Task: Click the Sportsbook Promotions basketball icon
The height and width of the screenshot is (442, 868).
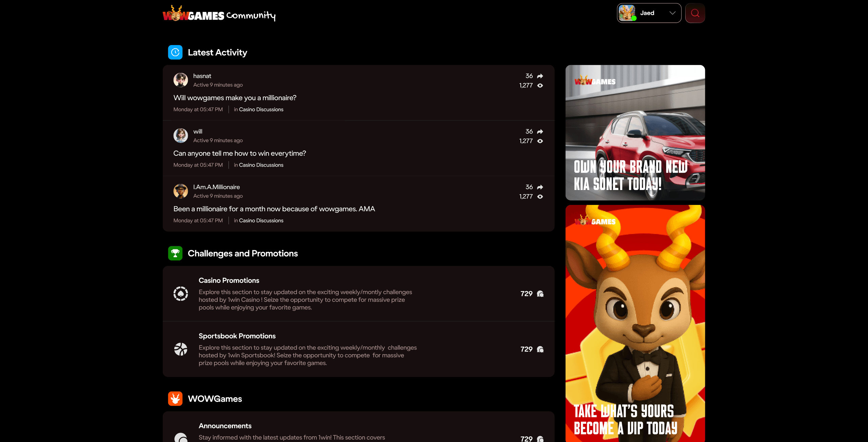Action: coord(181,349)
